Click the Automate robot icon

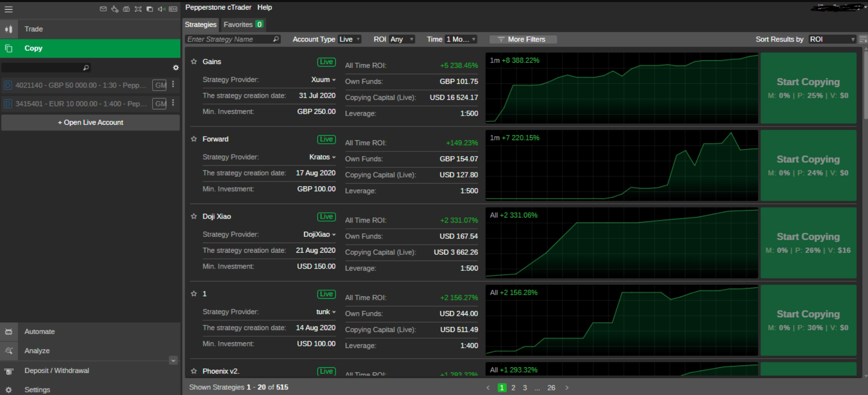tap(9, 332)
